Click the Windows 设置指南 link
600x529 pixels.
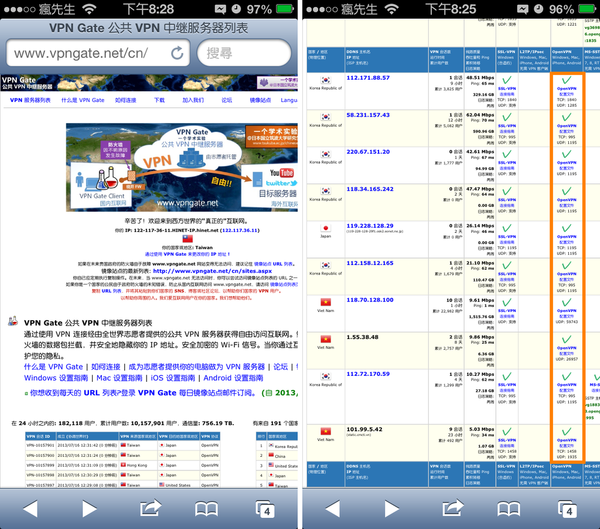click(56, 378)
